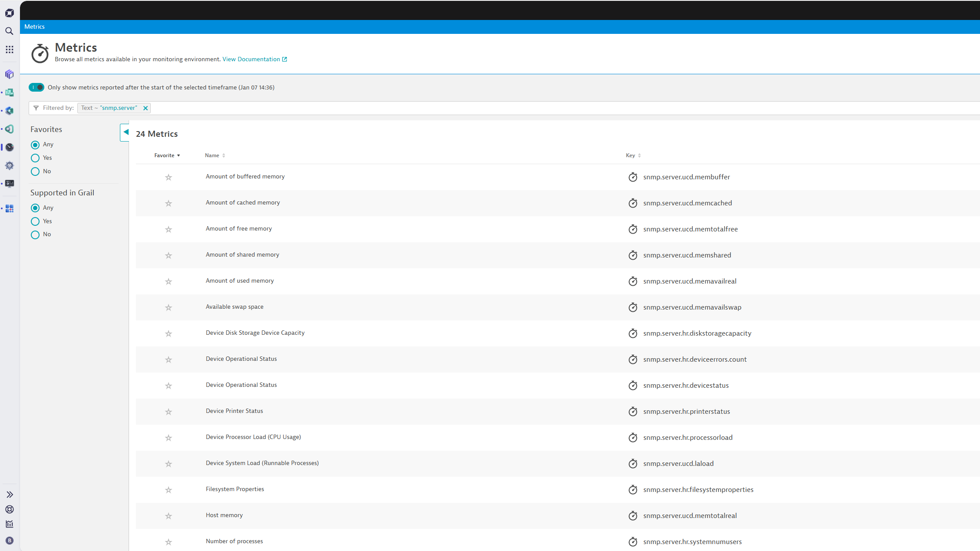Open the Dynatrace search

click(x=9, y=31)
